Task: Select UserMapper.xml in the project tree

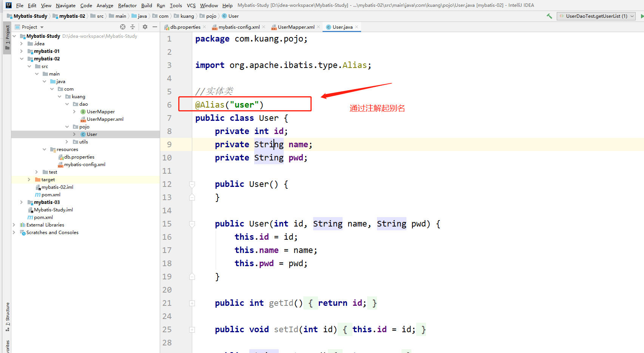Action: [105, 119]
